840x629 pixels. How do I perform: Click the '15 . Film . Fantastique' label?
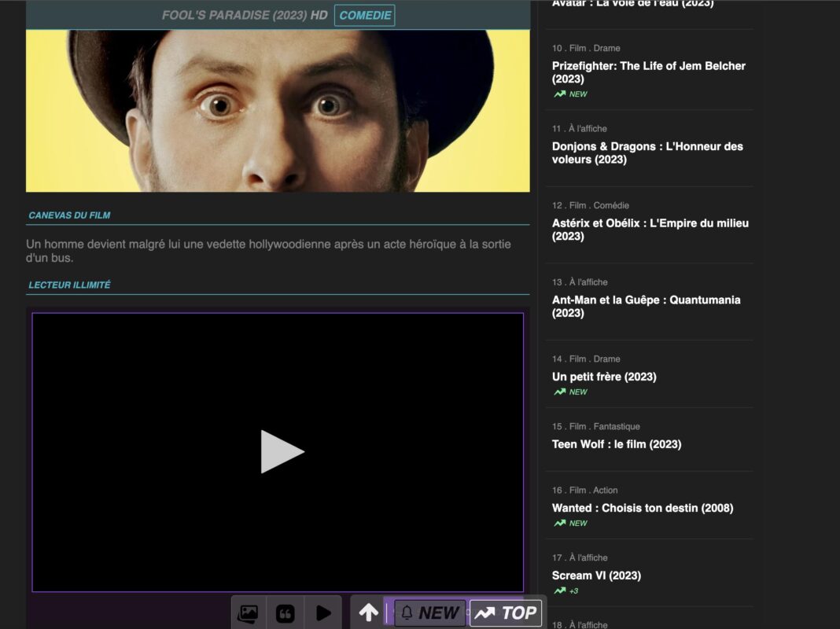coord(595,427)
